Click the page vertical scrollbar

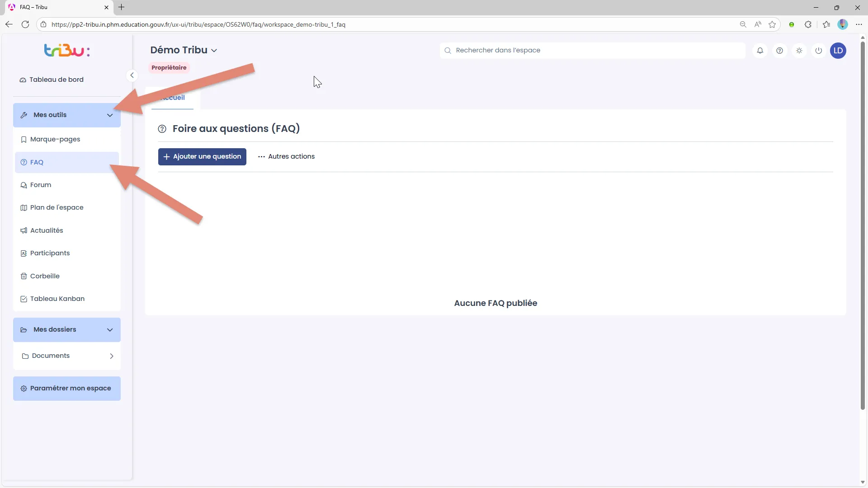pos(863,226)
